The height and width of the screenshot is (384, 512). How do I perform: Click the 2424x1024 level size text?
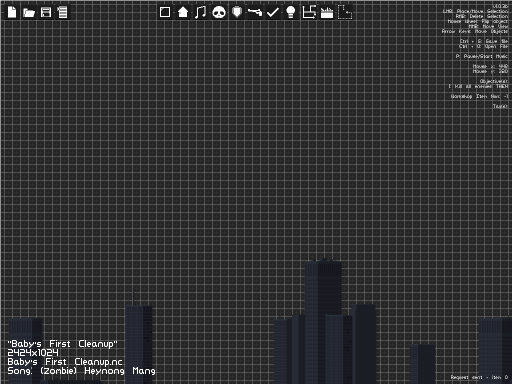[33, 353]
